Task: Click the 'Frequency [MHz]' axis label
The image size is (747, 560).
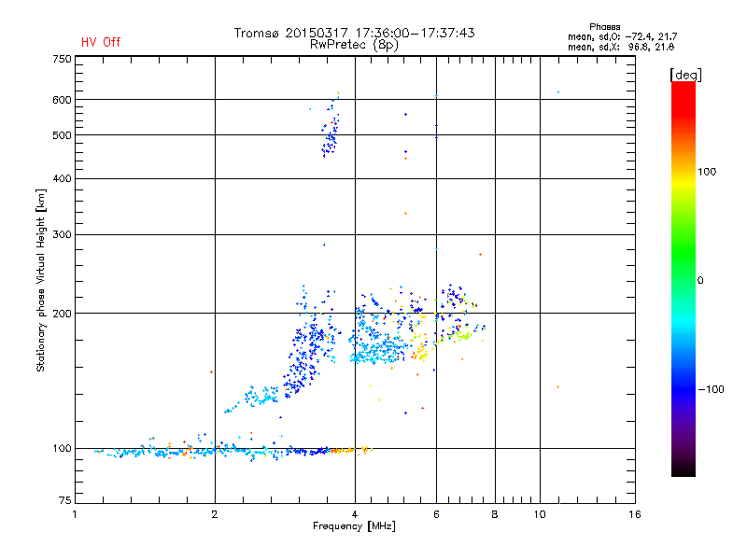Action: pyautogui.click(x=354, y=526)
